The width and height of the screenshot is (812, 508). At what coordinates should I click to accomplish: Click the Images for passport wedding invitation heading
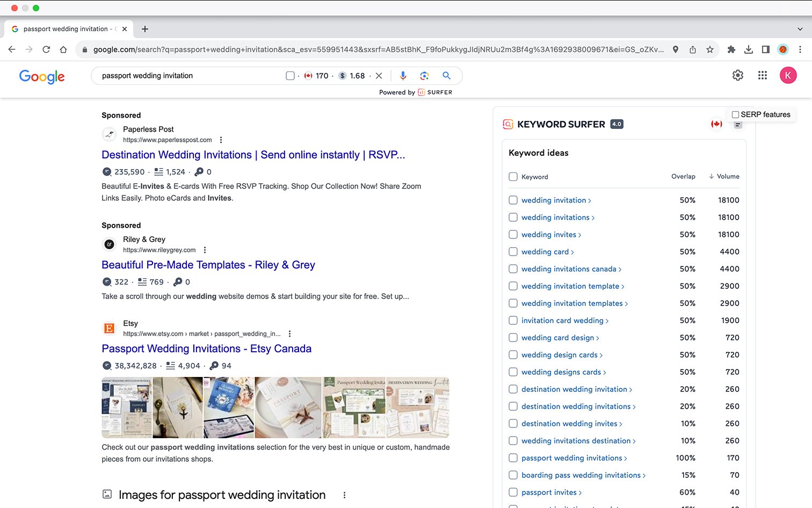coord(222,495)
